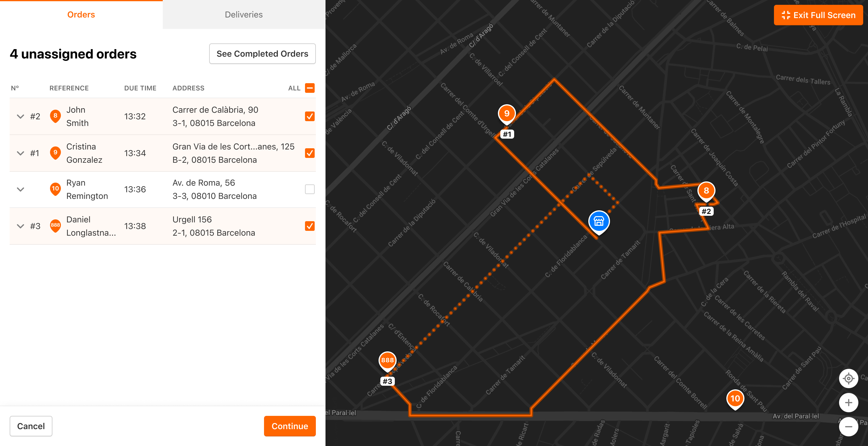Screen dimensions: 868x446
Task: Click See Completed Orders button
Action: [262, 54]
